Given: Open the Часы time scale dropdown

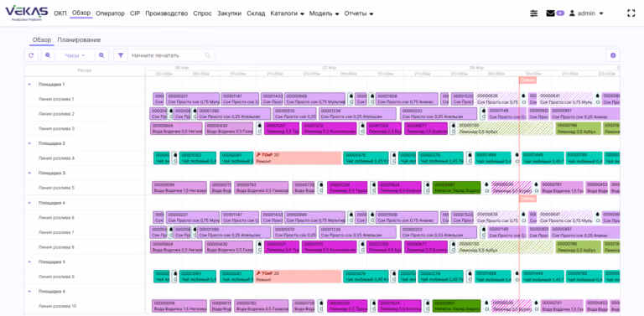Looking at the screenshot, I should 75,55.
